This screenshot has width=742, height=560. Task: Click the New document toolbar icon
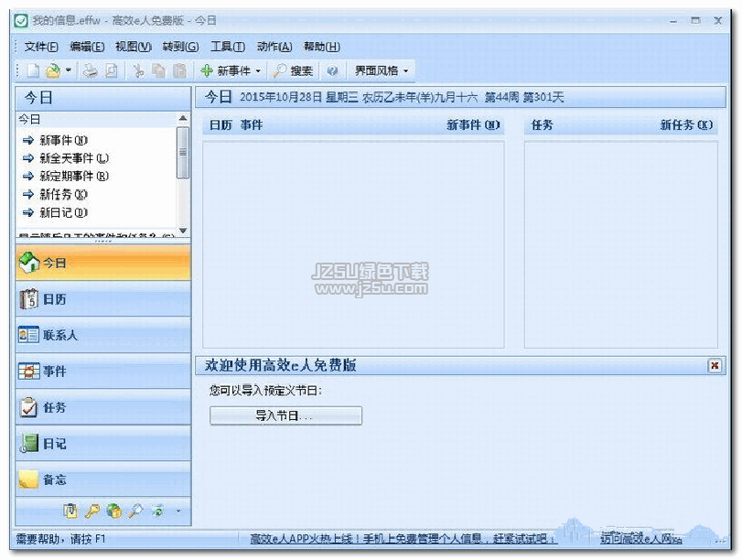[33, 71]
